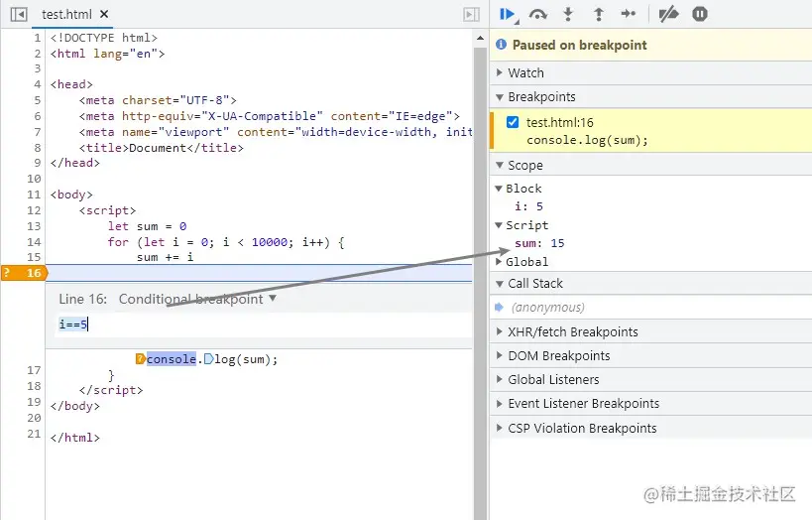Resume script execution
Image resolution: width=812 pixels, height=520 pixels.
pos(508,14)
